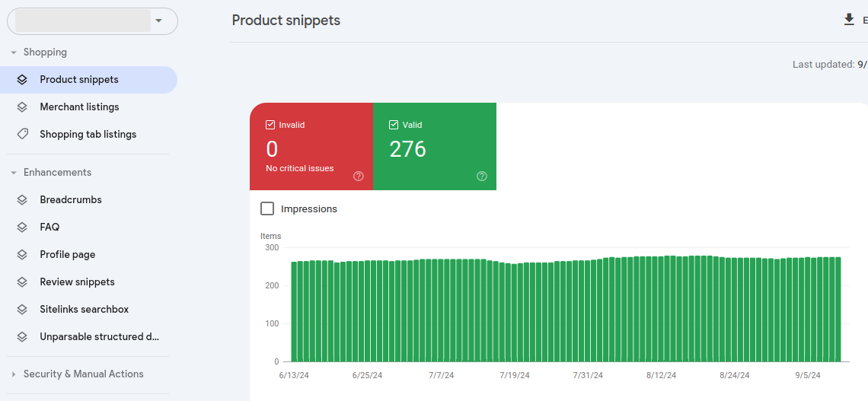Viewport: 868px width, 401px height.
Task: Enable the Impressions checkbox
Action: 267,208
